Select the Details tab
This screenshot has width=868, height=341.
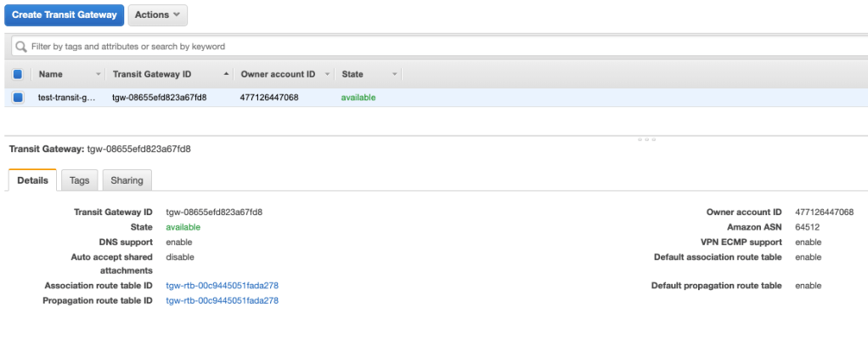pyautogui.click(x=32, y=180)
